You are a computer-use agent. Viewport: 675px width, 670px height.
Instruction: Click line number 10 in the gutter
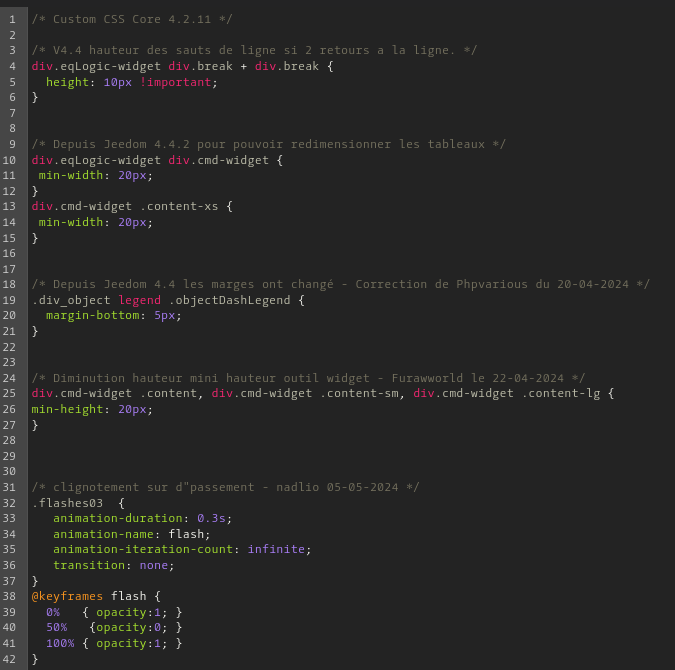point(9,160)
